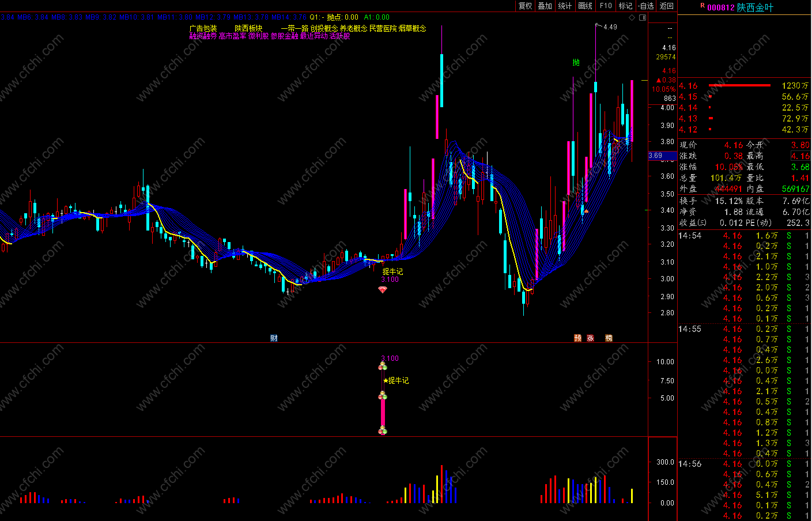The height and width of the screenshot is (521, 812).
Task: Click the 涨 marker icon
Action: point(591,338)
